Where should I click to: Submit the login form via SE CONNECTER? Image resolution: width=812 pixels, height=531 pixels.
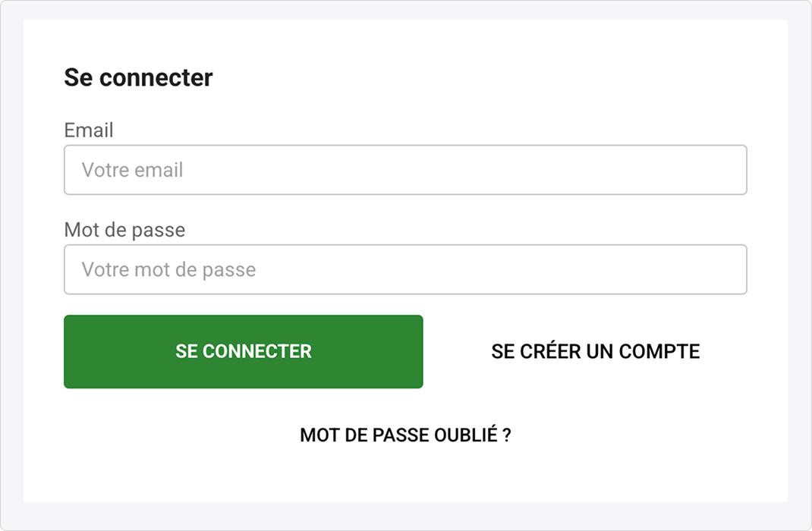click(243, 351)
